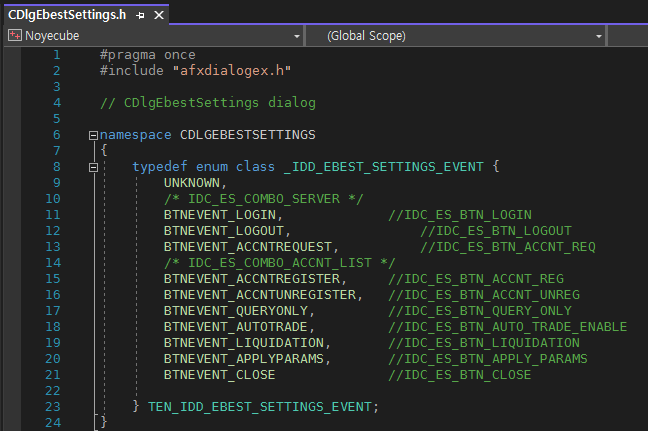Click on BTNEVENT_CLOSE enum value
This screenshot has height=431, width=648.
(x=219, y=375)
